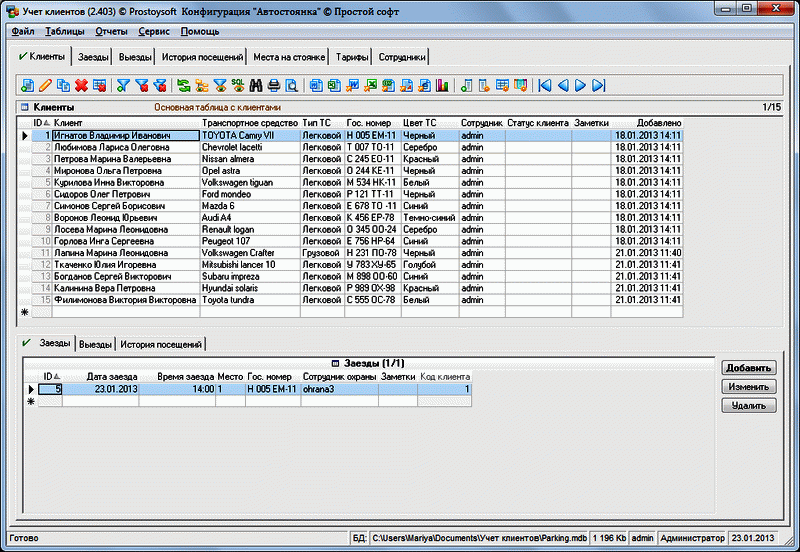Open the bar chart icon
800x552 pixels.
(x=442, y=85)
